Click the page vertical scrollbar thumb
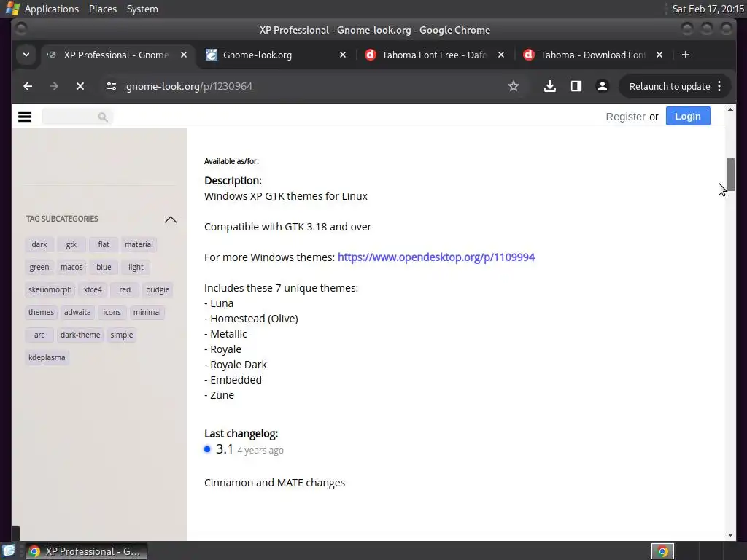Screen dimensions: 747x560 (x=730, y=175)
